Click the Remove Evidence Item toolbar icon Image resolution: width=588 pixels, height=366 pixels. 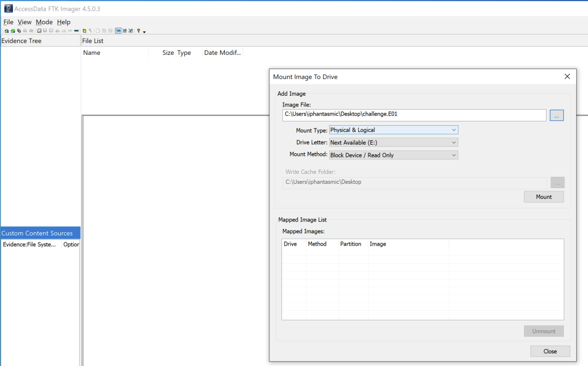pos(25,31)
